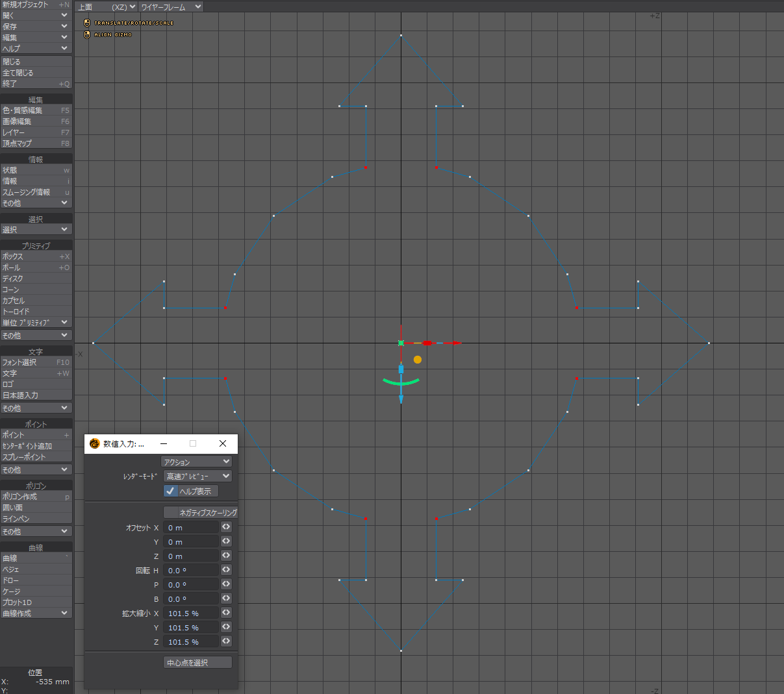Image resolution: width=784 pixels, height=694 pixels.
Task: Grab the green rotation arc handle
Action: point(401,382)
